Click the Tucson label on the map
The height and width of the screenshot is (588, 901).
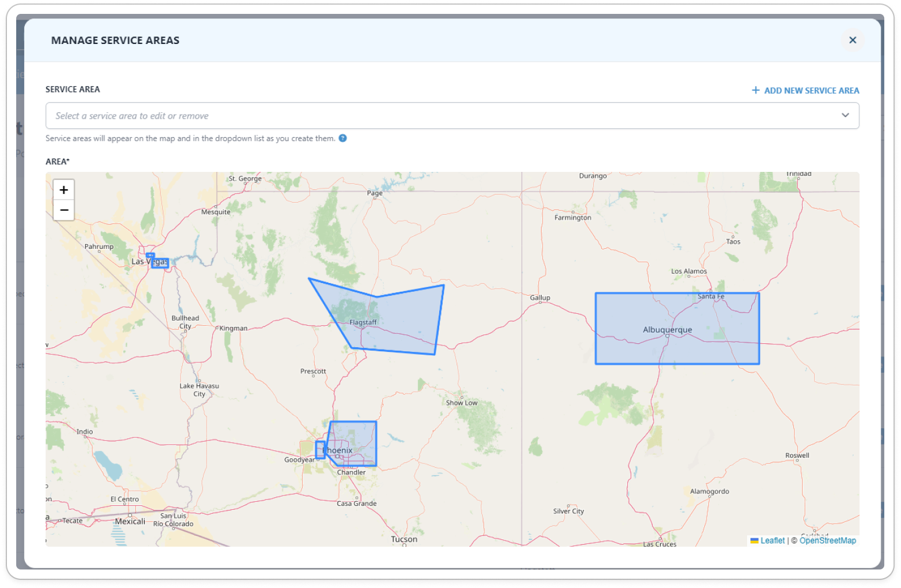point(404,539)
